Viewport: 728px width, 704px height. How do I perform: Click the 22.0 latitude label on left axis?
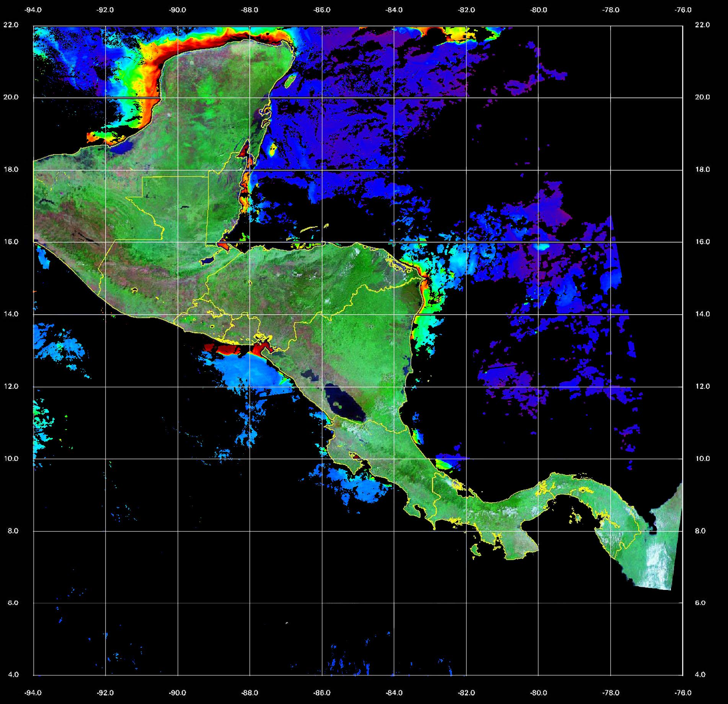click(11, 25)
